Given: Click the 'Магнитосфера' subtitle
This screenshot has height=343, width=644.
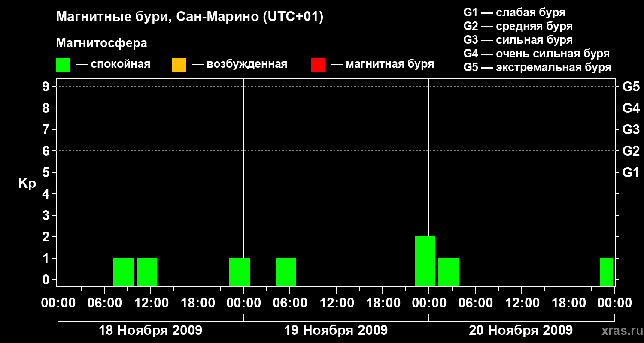Looking at the screenshot, I should (x=102, y=43).
